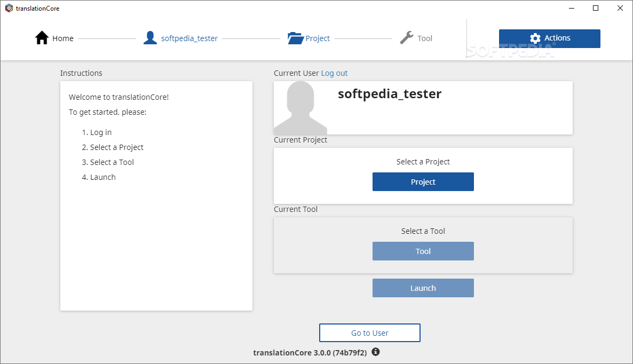The height and width of the screenshot is (364, 633).
Task: Click the info icon beside version number
Action: (x=375, y=352)
